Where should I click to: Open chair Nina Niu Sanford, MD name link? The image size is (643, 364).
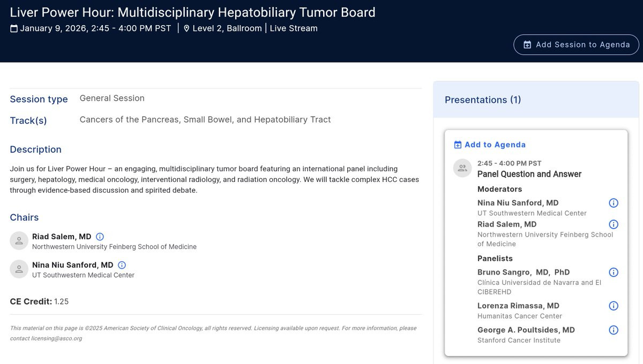pyautogui.click(x=73, y=265)
